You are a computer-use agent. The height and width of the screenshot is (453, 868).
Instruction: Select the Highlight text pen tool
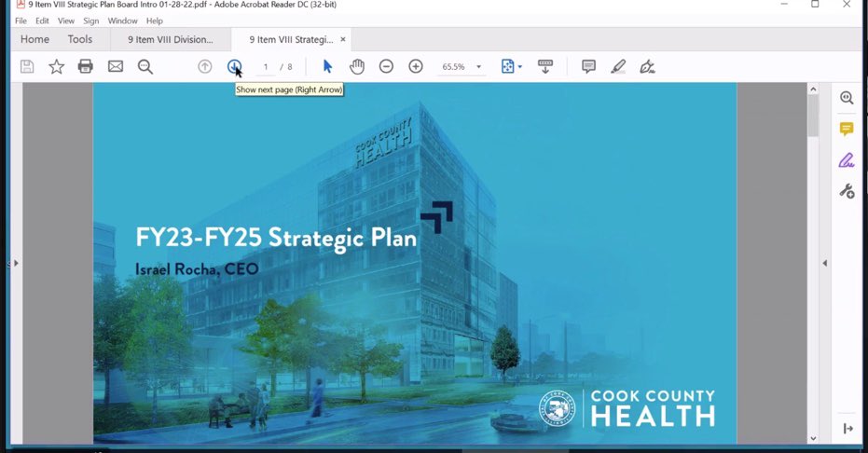(618, 67)
